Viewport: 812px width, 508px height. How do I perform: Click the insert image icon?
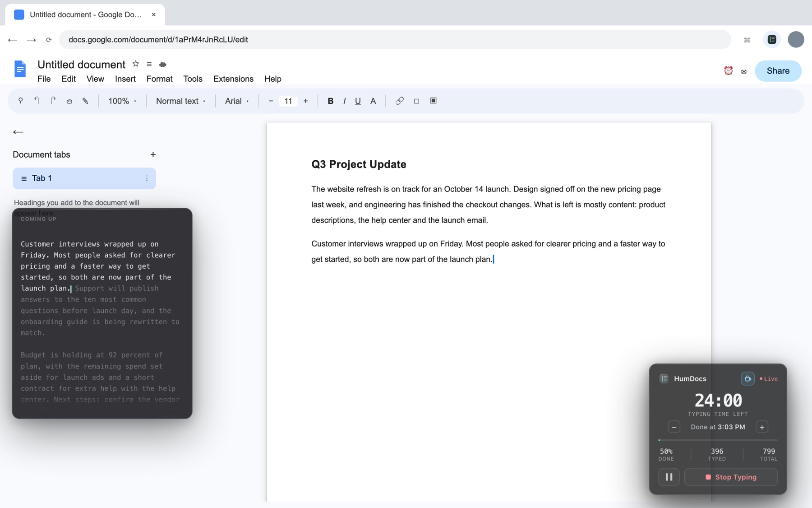(433, 101)
